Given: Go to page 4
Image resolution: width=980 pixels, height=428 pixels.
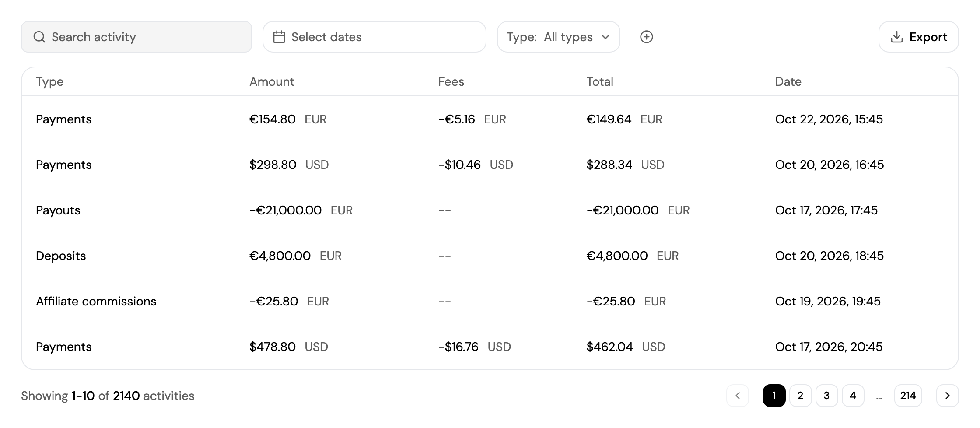Looking at the screenshot, I should point(853,396).
